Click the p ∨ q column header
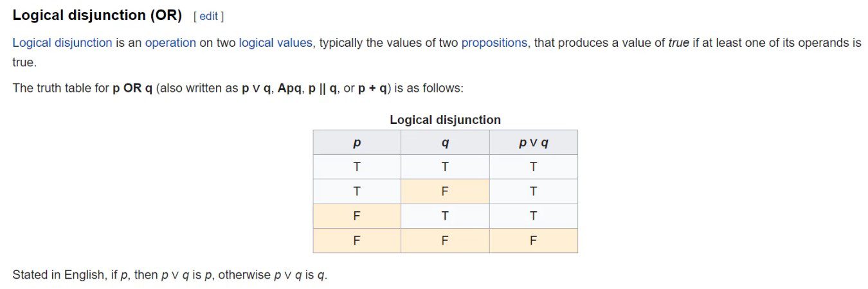Image resolution: width=868 pixels, height=289 pixels. tap(533, 143)
